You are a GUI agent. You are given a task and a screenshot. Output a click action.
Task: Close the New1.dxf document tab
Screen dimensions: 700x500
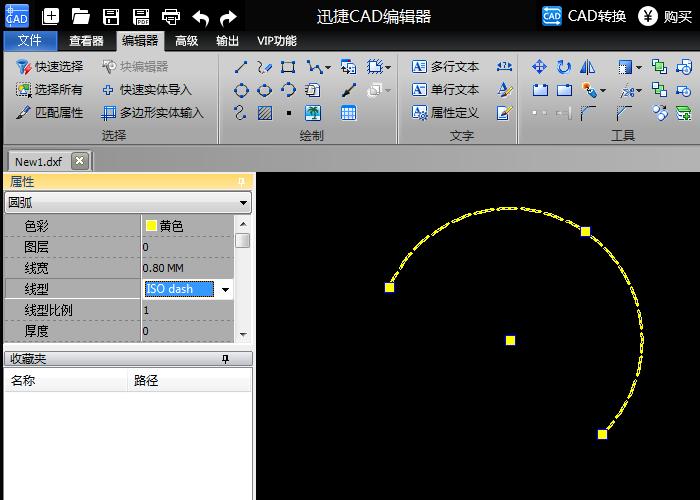[80, 161]
